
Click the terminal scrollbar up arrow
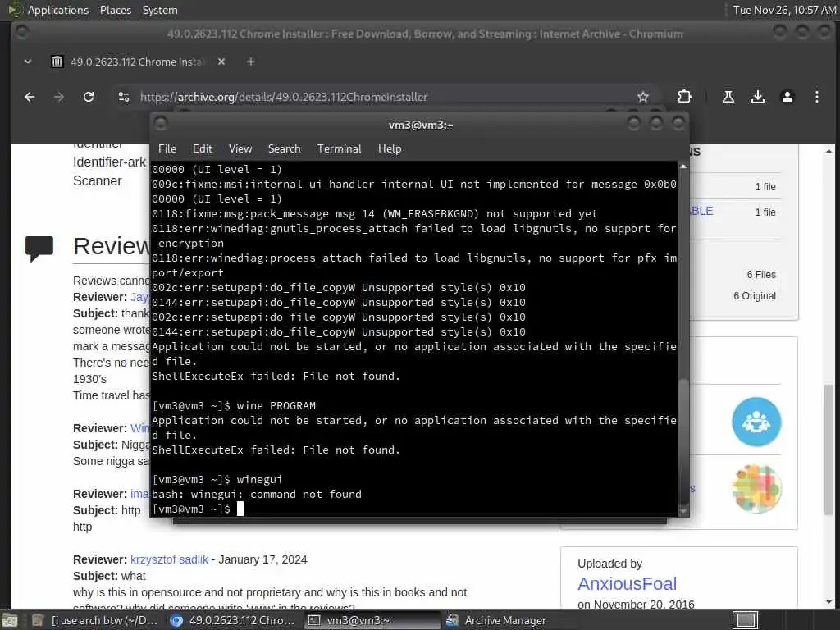tap(683, 167)
